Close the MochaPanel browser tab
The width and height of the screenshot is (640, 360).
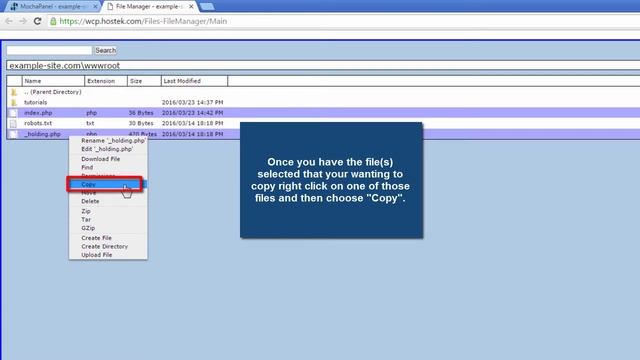tap(95, 7)
